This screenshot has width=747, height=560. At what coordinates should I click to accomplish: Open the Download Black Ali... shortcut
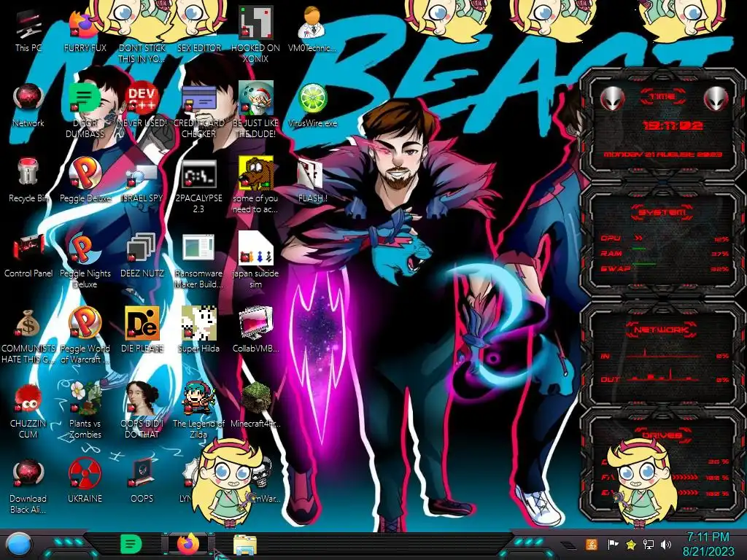(x=28, y=486)
